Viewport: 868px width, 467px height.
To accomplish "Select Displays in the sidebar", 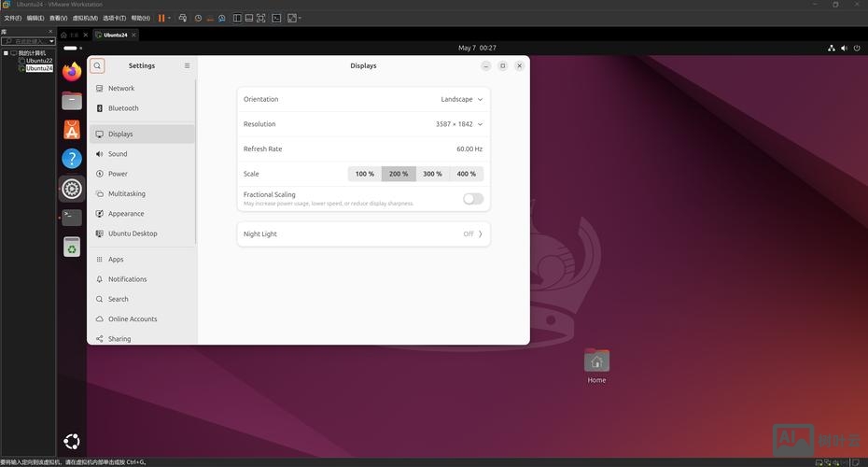I will pyautogui.click(x=142, y=134).
